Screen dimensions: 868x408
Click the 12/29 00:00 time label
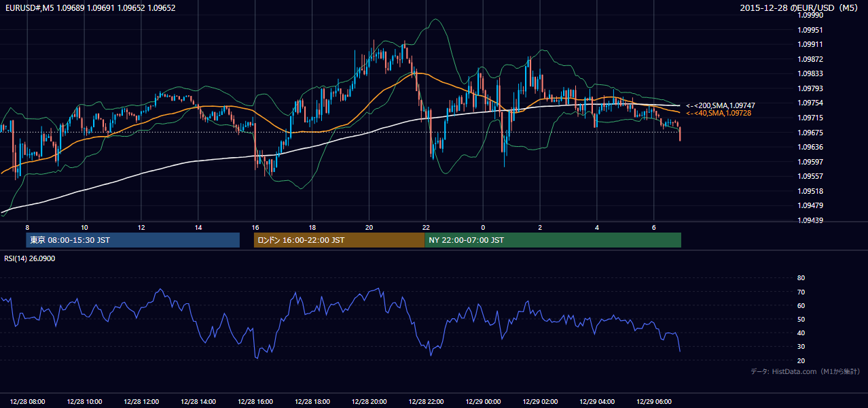483,401
